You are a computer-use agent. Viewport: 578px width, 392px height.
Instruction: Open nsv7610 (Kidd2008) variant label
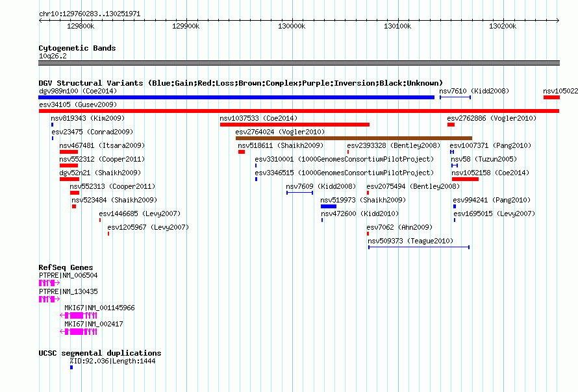click(474, 91)
